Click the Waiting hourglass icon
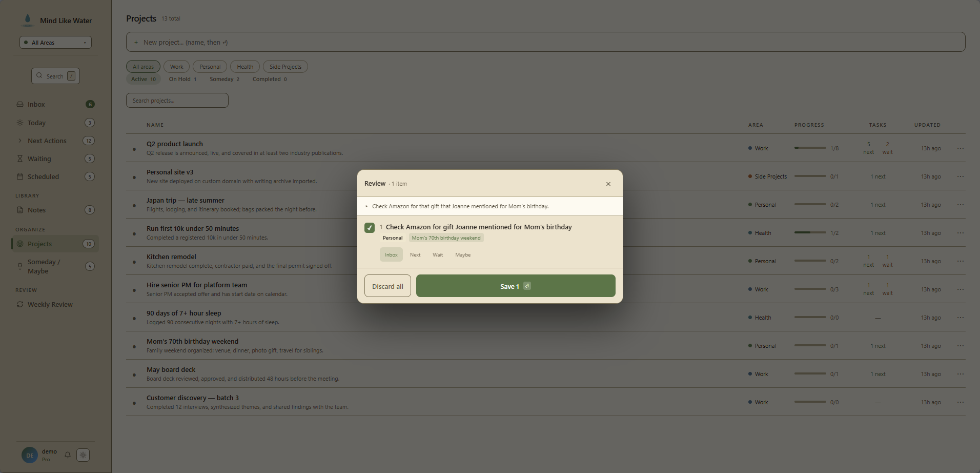 click(20, 159)
